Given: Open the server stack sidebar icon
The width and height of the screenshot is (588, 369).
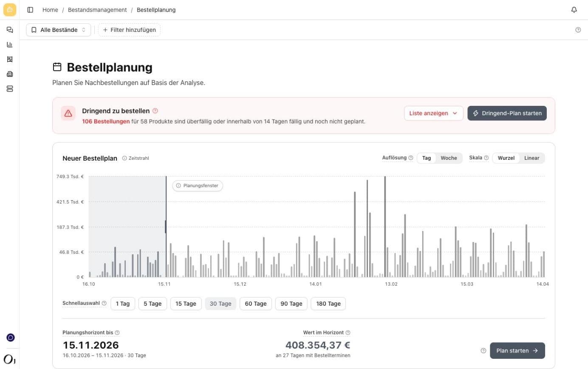Looking at the screenshot, I should [x=10, y=88].
